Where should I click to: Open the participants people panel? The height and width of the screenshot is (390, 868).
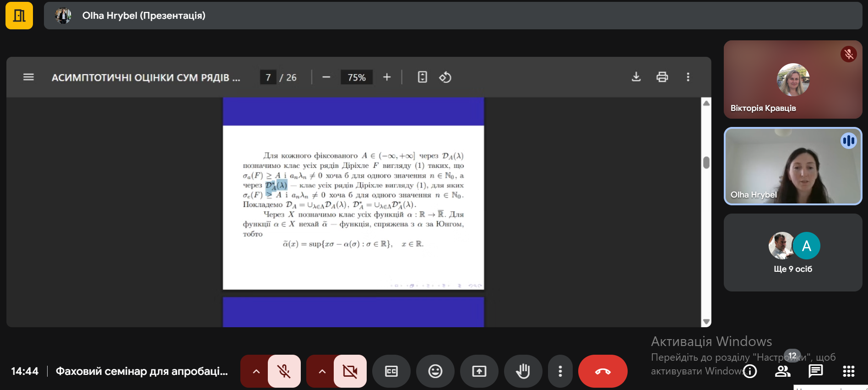[782, 371]
